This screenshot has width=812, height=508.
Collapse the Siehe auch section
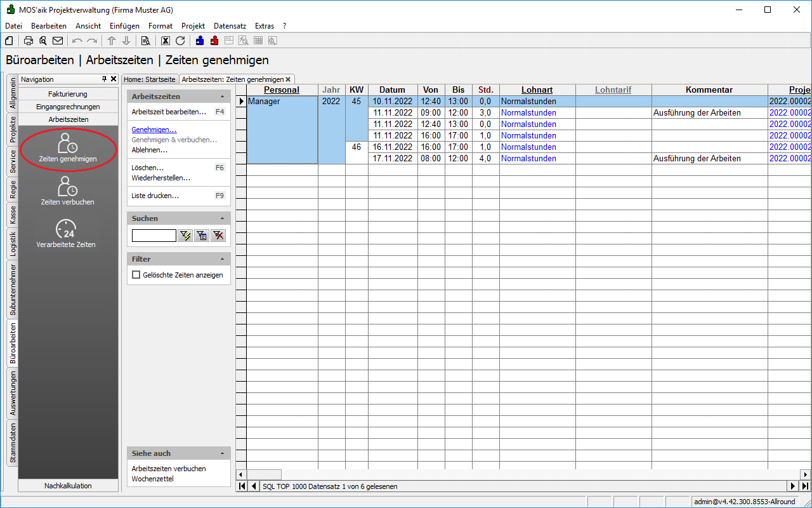(222, 453)
